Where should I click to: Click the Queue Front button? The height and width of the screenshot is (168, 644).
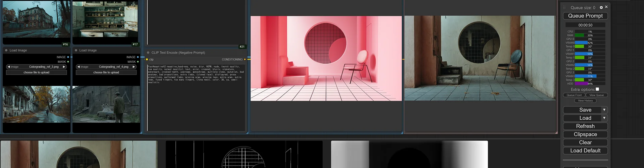click(x=574, y=95)
